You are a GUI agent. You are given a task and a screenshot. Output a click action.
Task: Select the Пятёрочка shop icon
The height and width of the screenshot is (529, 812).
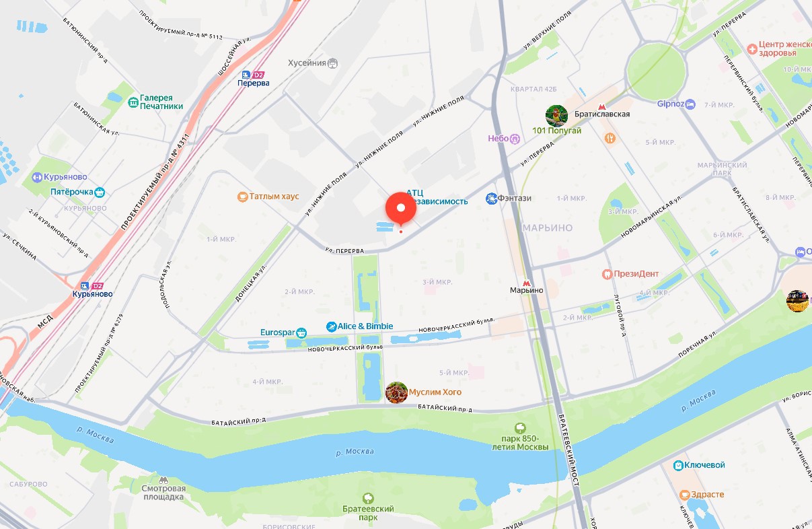click(100, 192)
